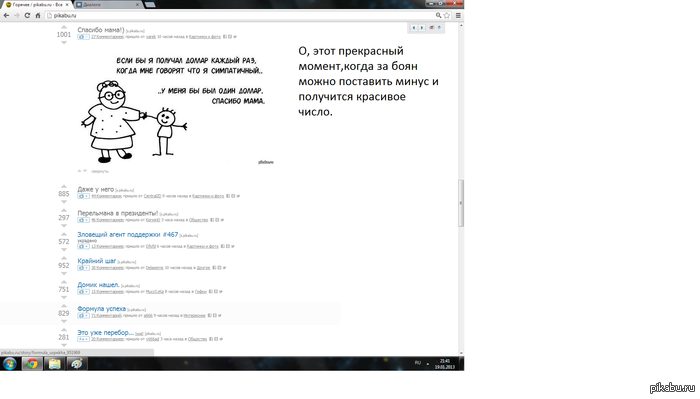Image resolution: width=700 pixels, height=399 pixels.
Task: Open comments of 'Спасибо мама!)' post
Action: tap(108, 37)
